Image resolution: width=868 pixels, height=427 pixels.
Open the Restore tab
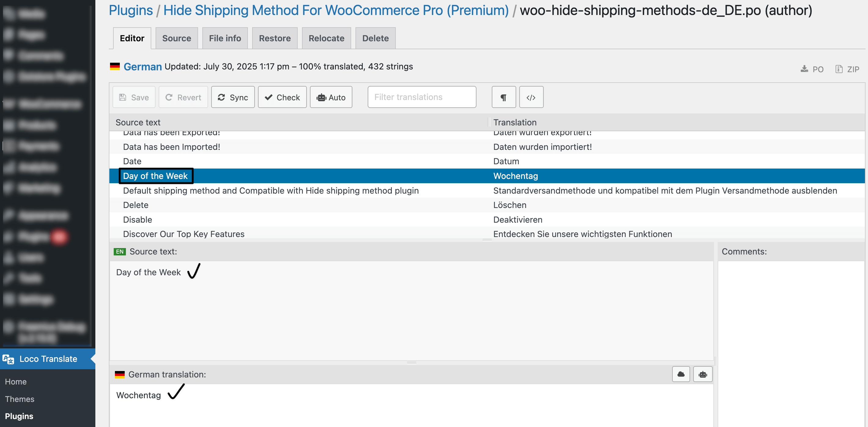point(275,38)
